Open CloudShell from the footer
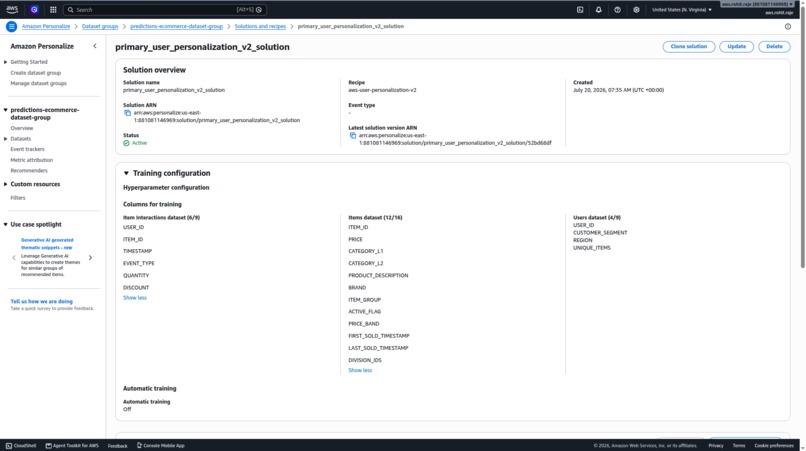806x451 pixels. tap(21, 445)
